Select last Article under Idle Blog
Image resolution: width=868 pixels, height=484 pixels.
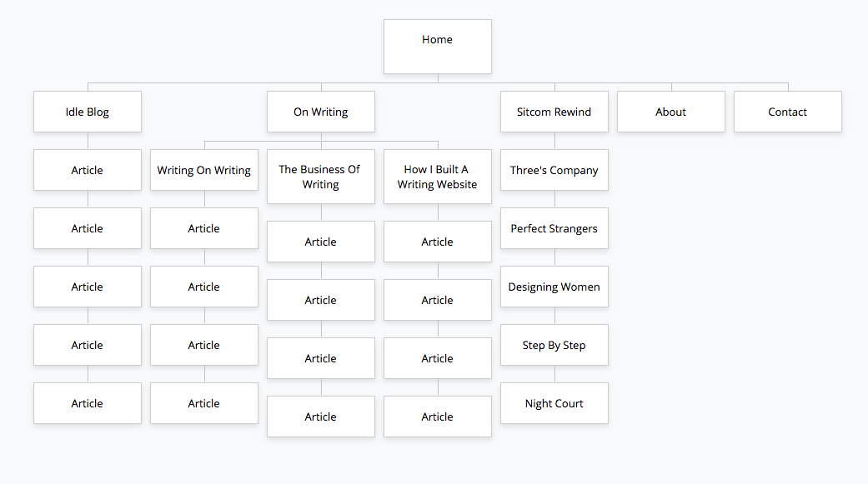coord(88,403)
